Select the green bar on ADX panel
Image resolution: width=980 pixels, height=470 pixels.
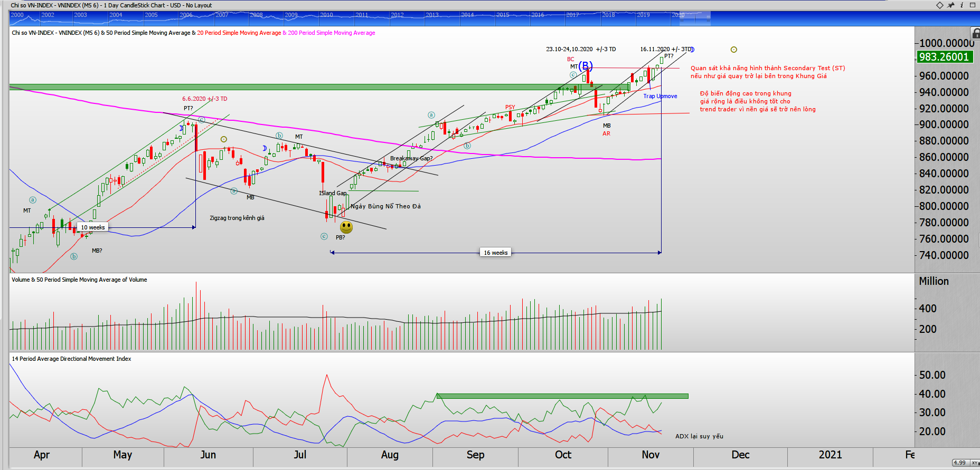pos(562,396)
